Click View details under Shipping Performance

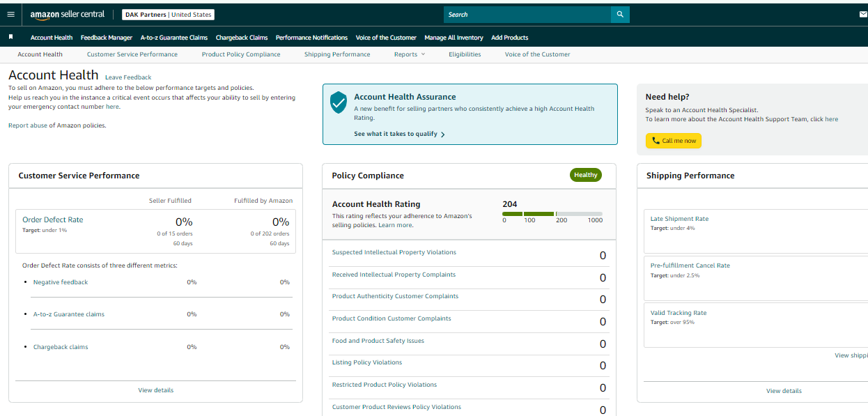[784, 391]
